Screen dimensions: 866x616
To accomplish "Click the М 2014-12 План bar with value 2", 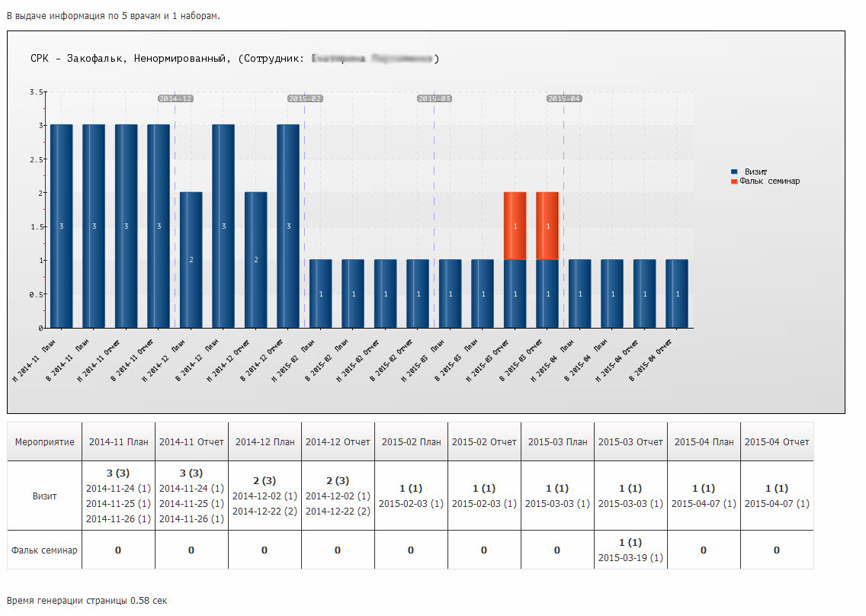I will [191, 259].
